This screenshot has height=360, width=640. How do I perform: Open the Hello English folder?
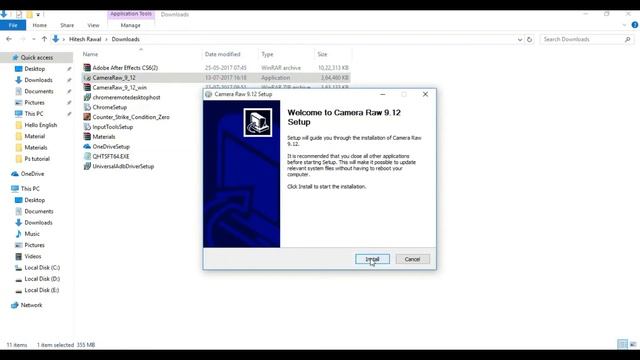(x=41, y=125)
